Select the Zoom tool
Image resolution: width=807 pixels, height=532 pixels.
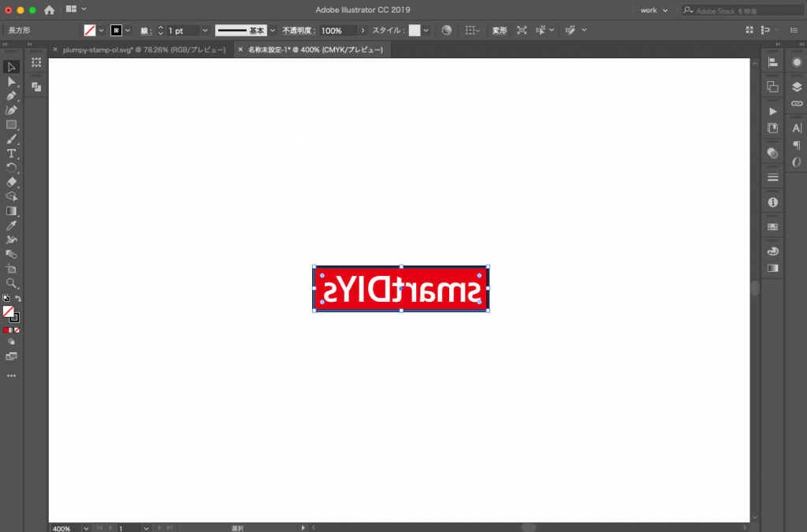click(x=11, y=283)
